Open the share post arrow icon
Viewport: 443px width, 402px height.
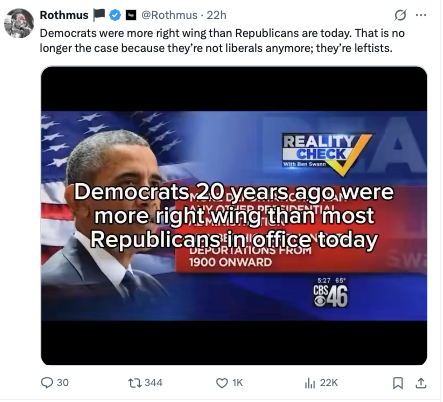[421, 383]
